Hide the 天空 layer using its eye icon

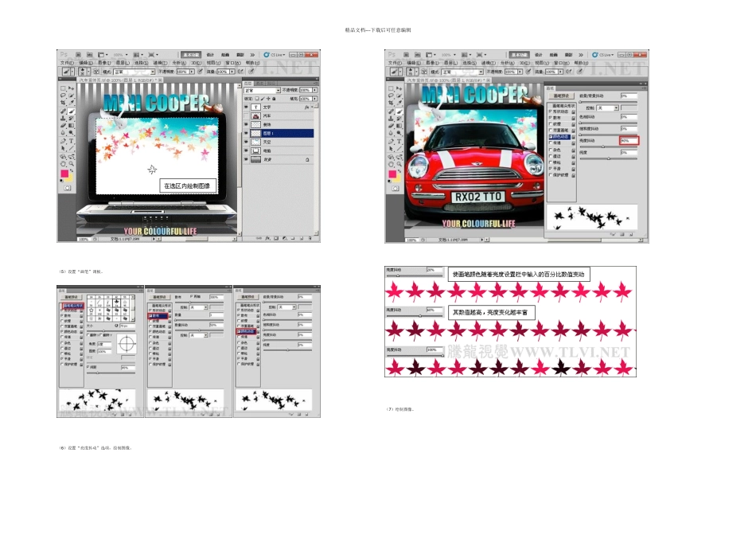point(246,142)
